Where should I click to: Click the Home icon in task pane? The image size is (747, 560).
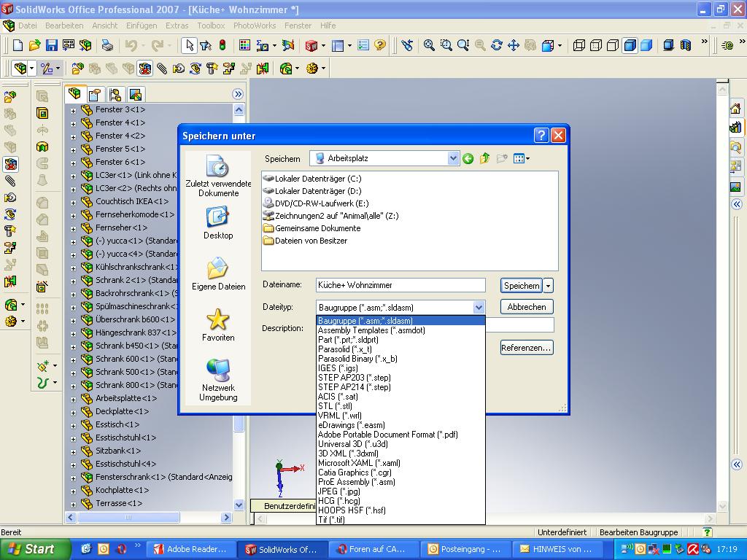pos(735,109)
